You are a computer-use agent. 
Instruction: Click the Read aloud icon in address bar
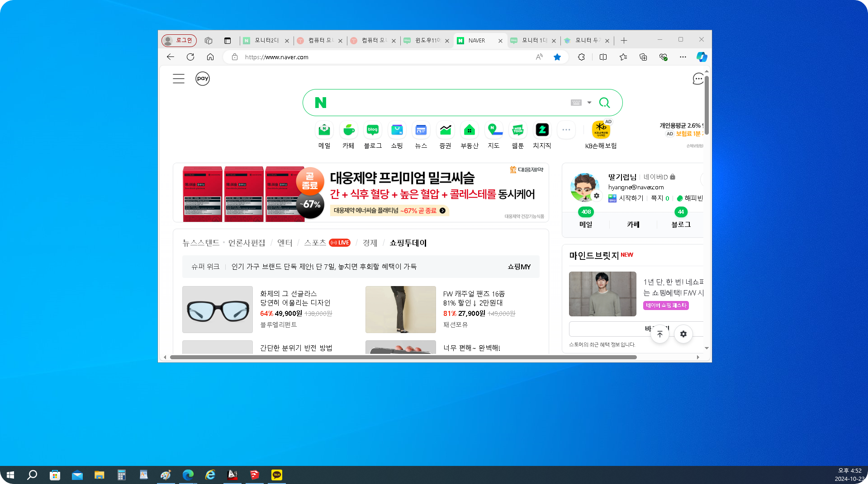539,57
